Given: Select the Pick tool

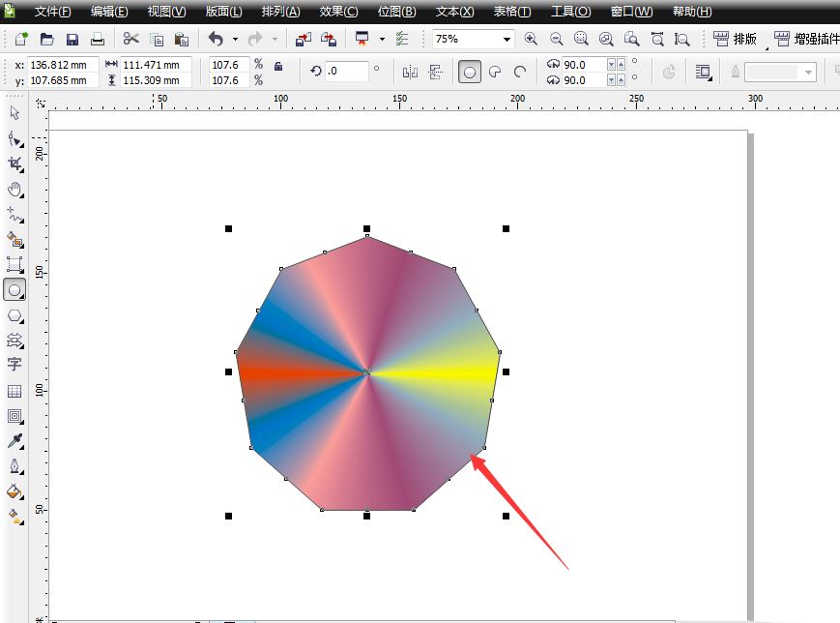Looking at the screenshot, I should click(14, 112).
